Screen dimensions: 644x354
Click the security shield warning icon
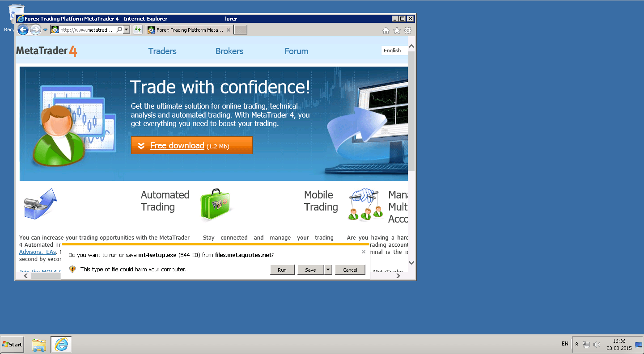pyautogui.click(x=72, y=269)
